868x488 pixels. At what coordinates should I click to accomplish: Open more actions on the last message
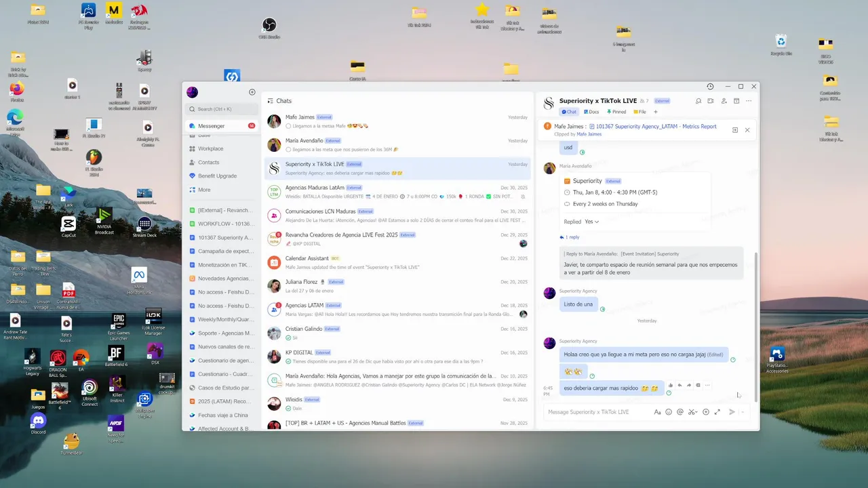pyautogui.click(x=707, y=385)
